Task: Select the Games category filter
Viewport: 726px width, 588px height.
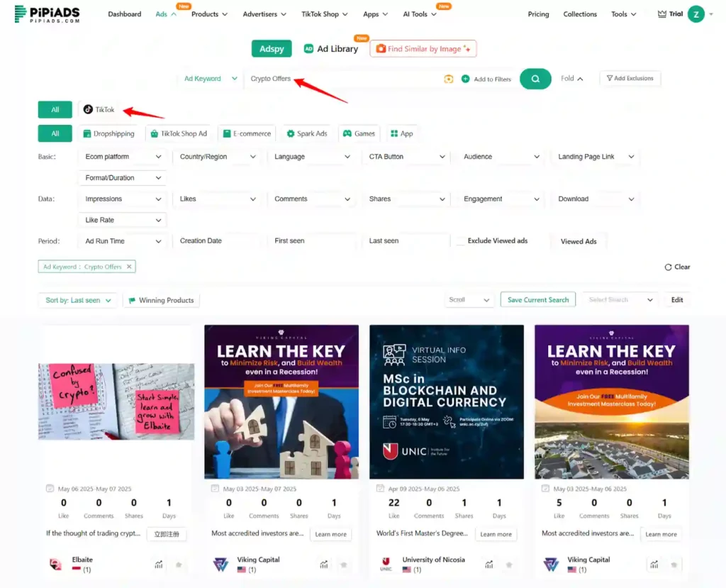Action: tap(359, 133)
